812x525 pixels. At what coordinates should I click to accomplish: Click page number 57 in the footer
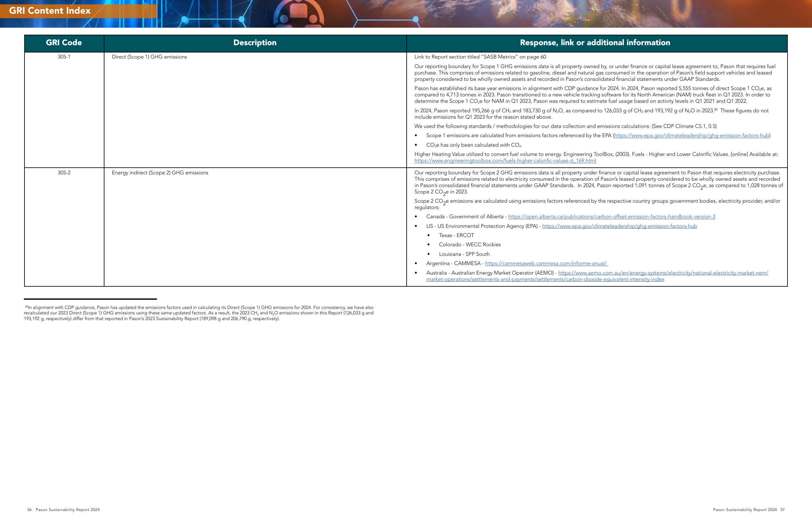(x=783, y=510)
